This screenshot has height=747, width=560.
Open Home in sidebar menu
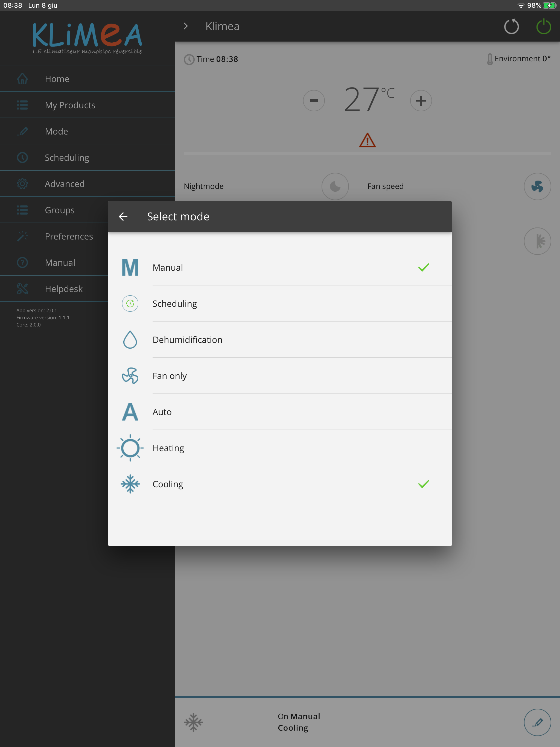coord(57,79)
